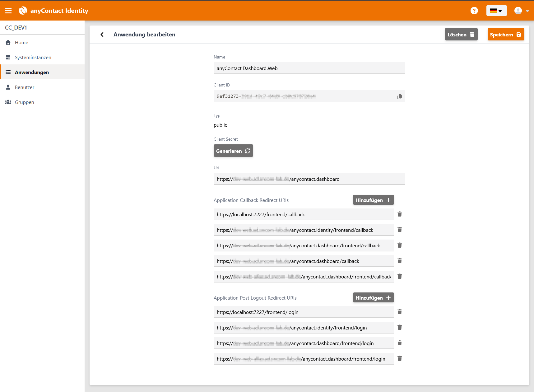Viewport: 534px width, 392px height.
Task: Click the Uri input field
Action: pos(309,179)
